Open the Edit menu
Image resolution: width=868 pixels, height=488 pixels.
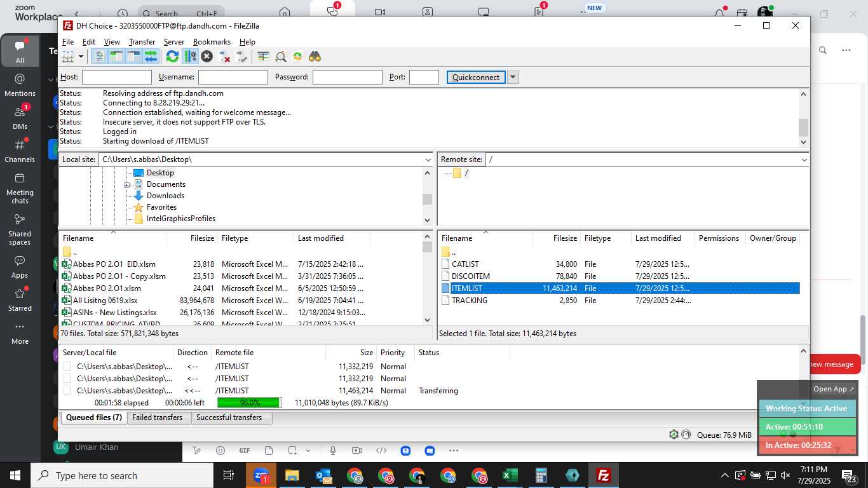[89, 42]
